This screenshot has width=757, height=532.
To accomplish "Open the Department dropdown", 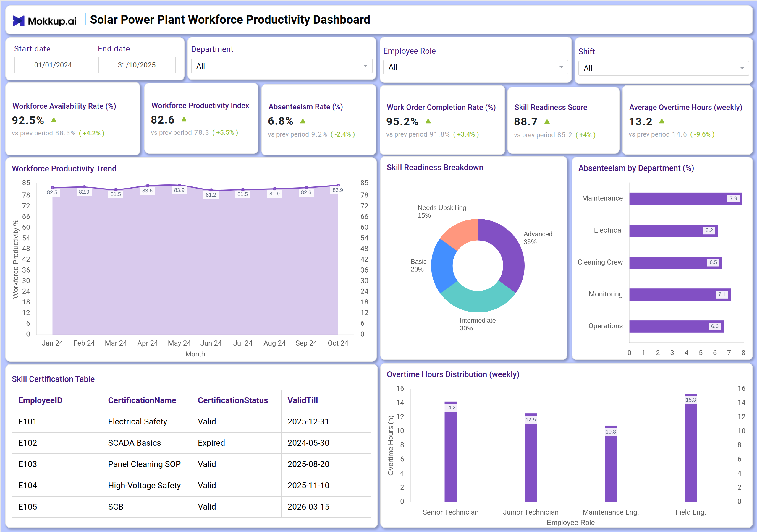I will point(282,66).
